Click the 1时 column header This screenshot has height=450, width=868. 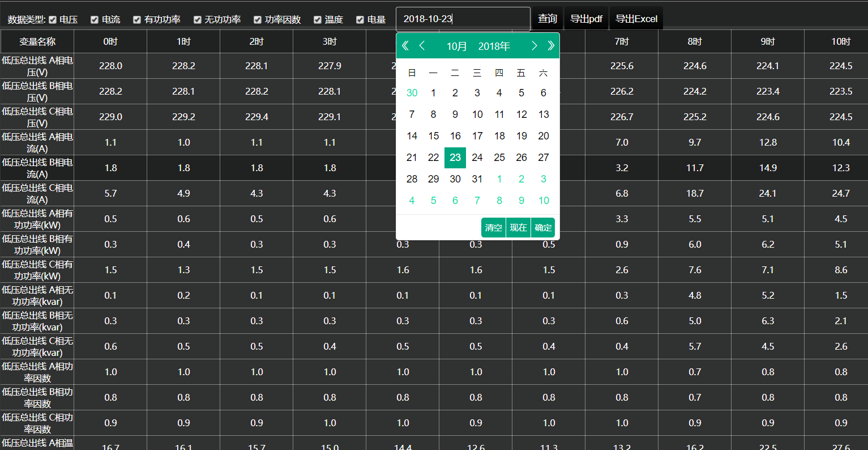(x=183, y=41)
